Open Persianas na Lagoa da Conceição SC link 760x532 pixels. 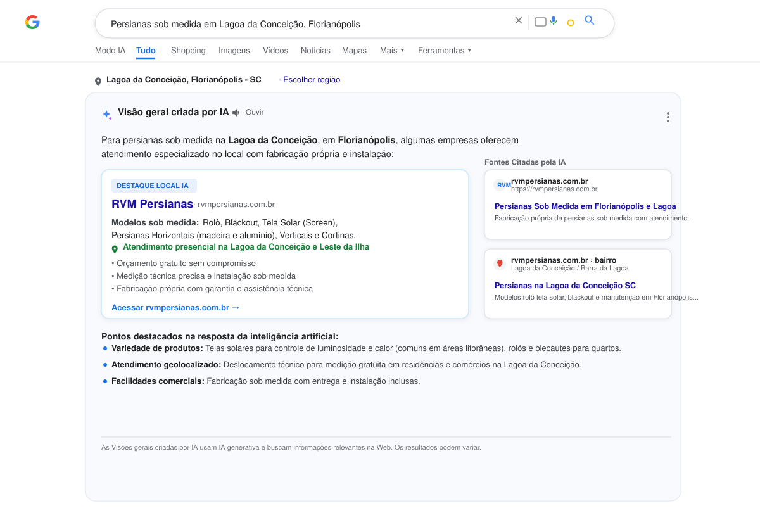coord(565,286)
